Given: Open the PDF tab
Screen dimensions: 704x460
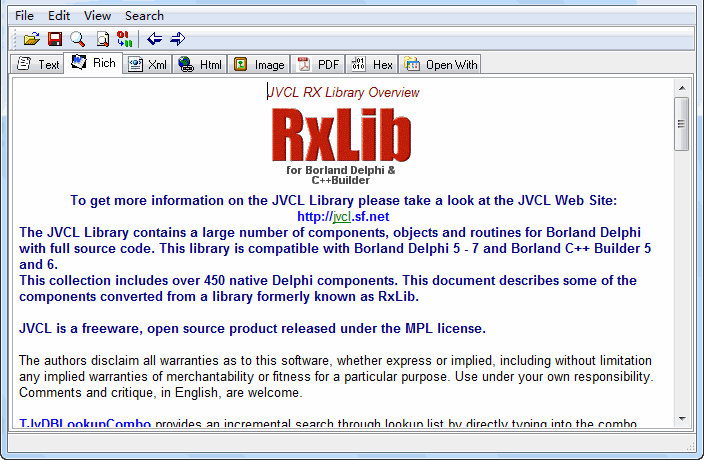Looking at the screenshot, I should (x=318, y=65).
